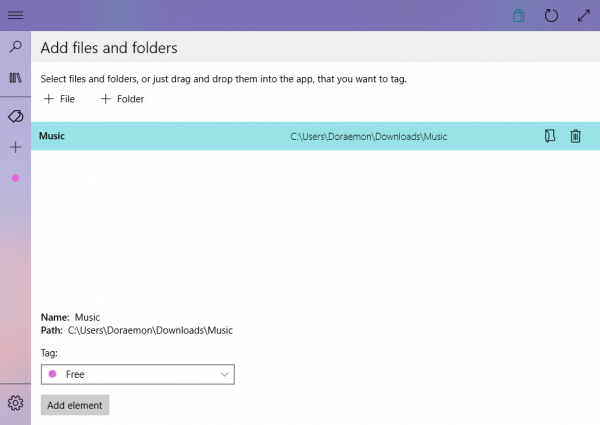The image size is (600, 425).
Task: Toggle fullscreen with the expand arrows icon
Action: [584, 16]
